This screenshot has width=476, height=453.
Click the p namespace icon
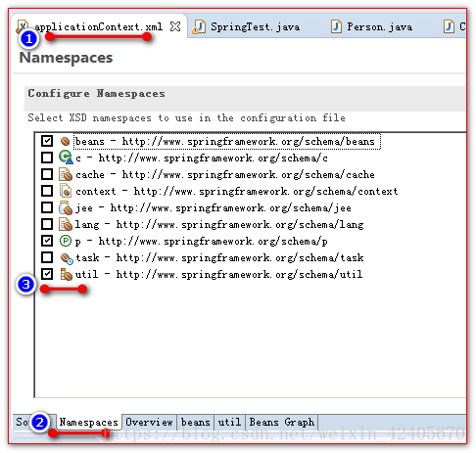tap(66, 241)
